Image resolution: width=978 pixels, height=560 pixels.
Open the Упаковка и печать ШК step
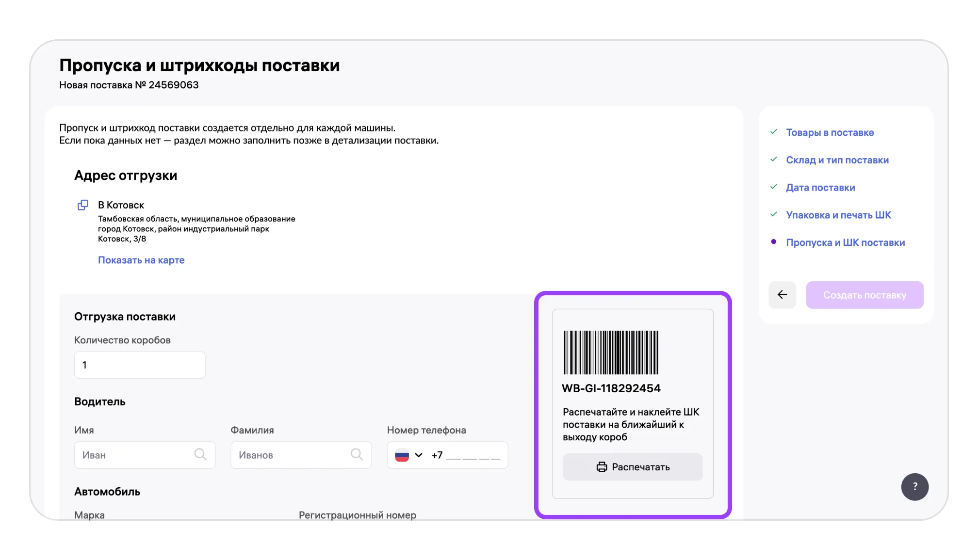pyautogui.click(x=838, y=215)
